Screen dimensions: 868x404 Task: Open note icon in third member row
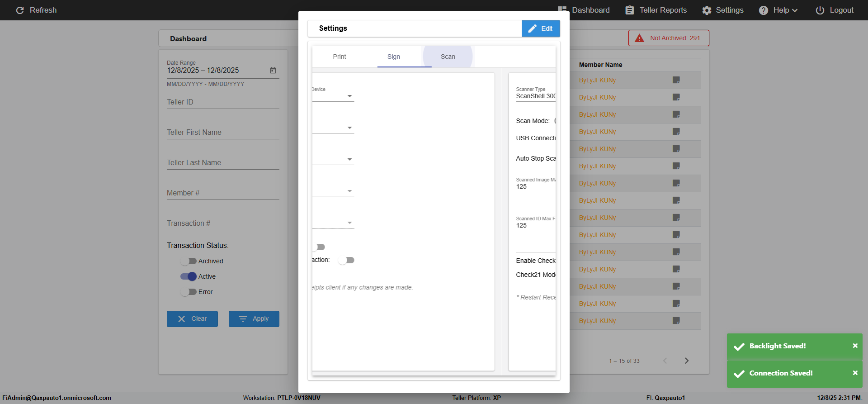tap(676, 114)
